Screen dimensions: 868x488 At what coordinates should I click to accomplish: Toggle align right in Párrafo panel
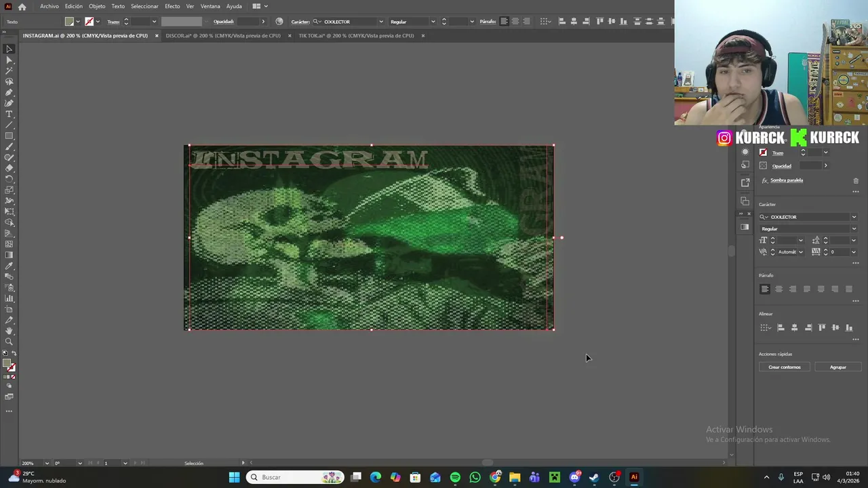[793, 289]
